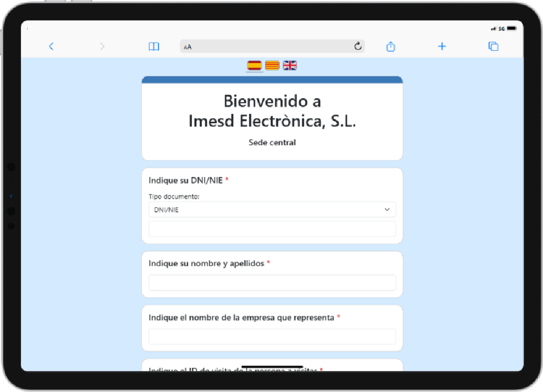Focus the browser address bar
The image size is (543, 392).
[272, 46]
